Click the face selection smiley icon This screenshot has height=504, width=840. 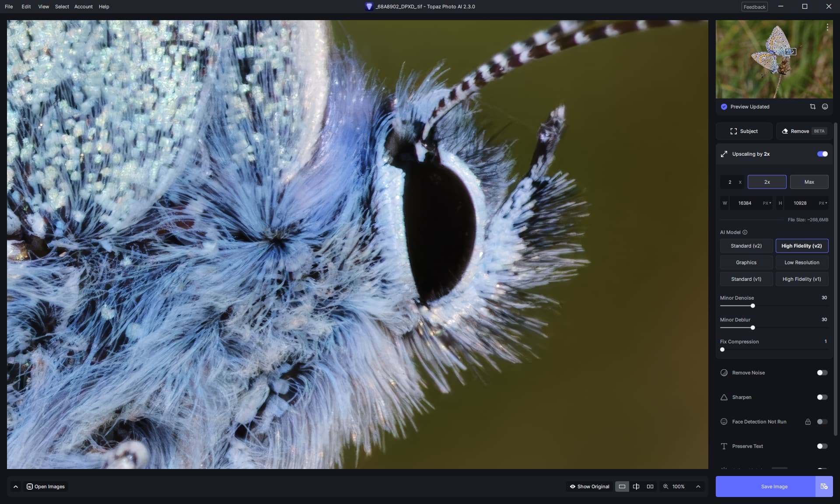point(825,107)
